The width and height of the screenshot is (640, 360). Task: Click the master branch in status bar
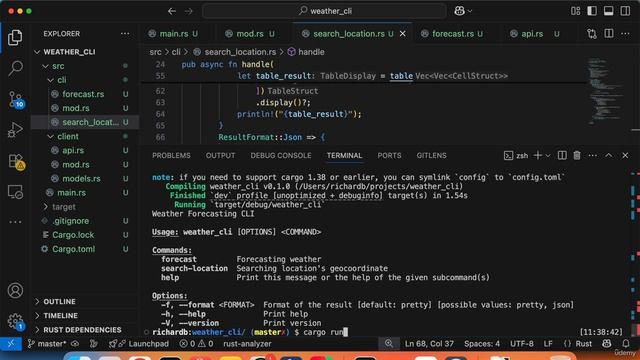[x=47, y=344]
